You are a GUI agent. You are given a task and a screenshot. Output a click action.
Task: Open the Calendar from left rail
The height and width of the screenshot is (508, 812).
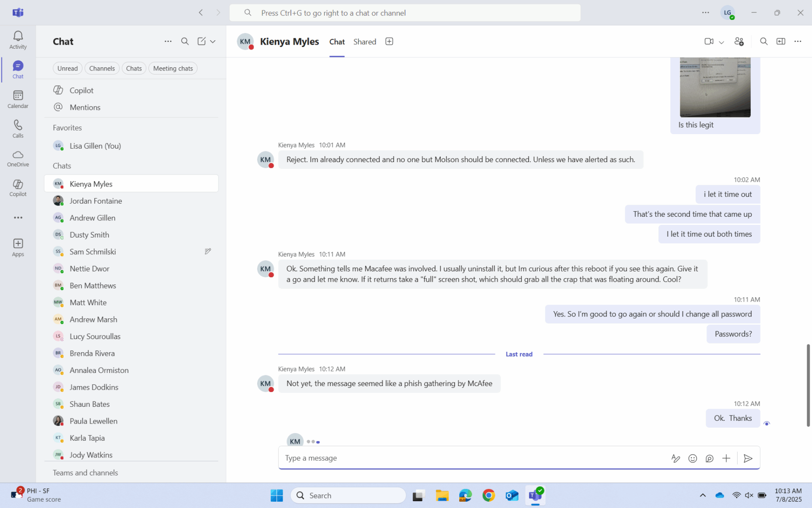coord(18,99)
